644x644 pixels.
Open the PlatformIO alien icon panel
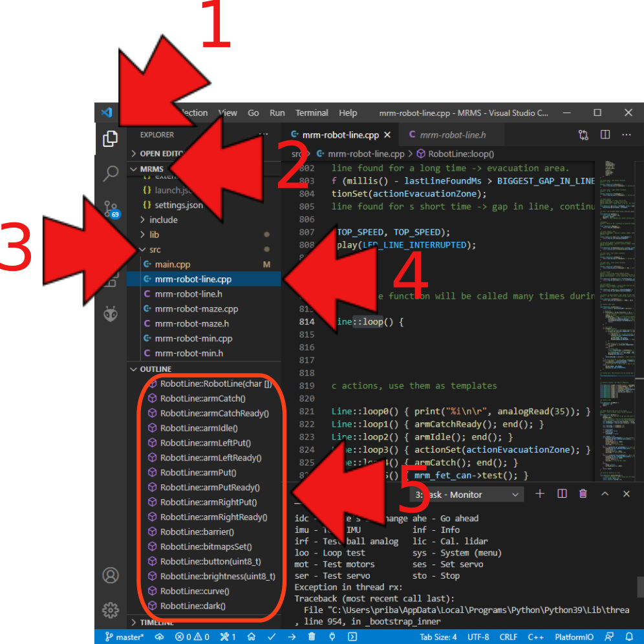coord(110,314)
